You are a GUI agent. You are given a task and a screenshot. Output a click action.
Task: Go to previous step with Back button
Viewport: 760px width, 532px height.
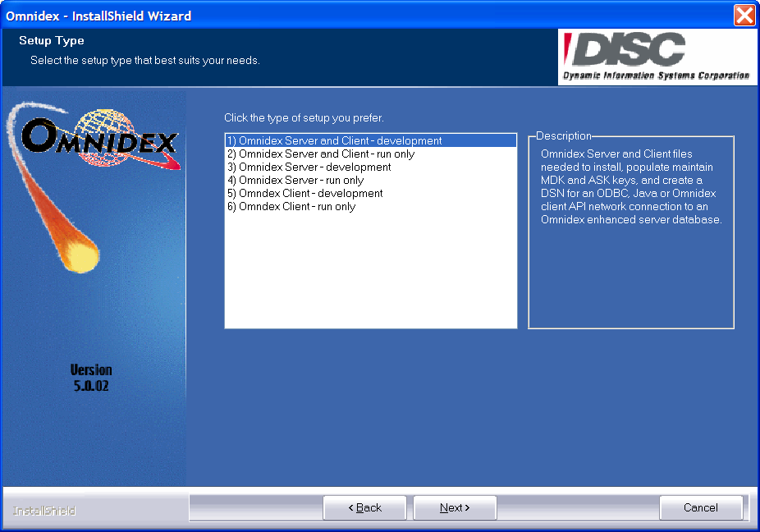[x=364, y=507]
